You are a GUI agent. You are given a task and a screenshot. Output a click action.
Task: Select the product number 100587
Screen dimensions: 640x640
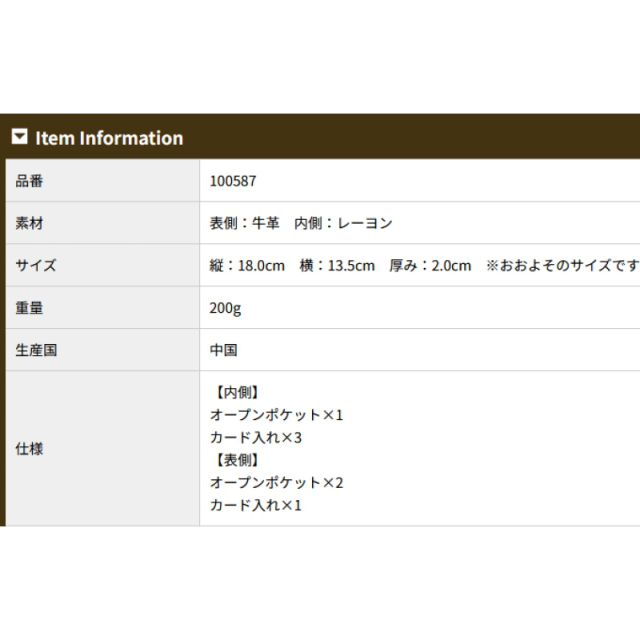(x=233, y=181)
